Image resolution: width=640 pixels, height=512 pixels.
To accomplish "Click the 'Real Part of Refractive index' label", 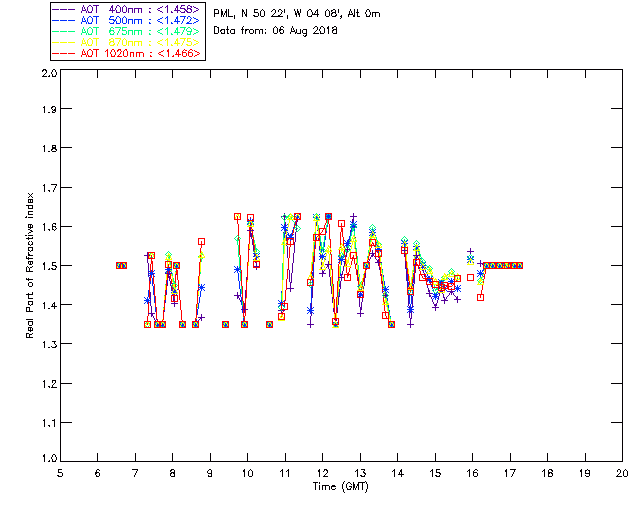I will click(30, 265).
